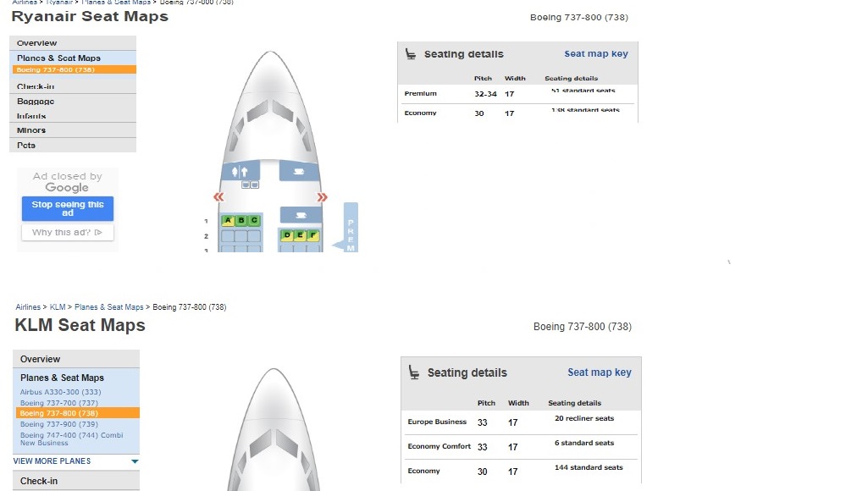Open the Ryanair Seat map key link
Screen dimensions: 868x491
(x=596, y=54)
